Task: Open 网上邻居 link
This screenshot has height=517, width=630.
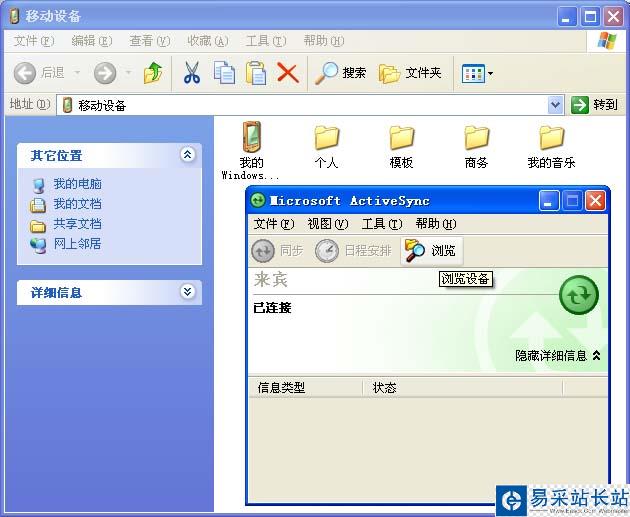Action: point(77,244)
